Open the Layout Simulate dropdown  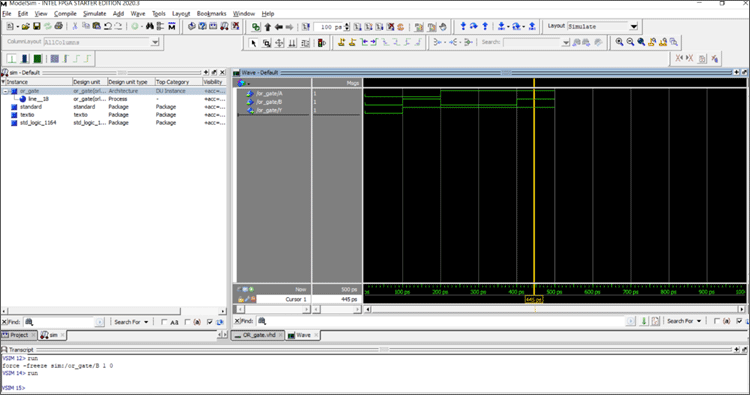(x=634, y=26)
